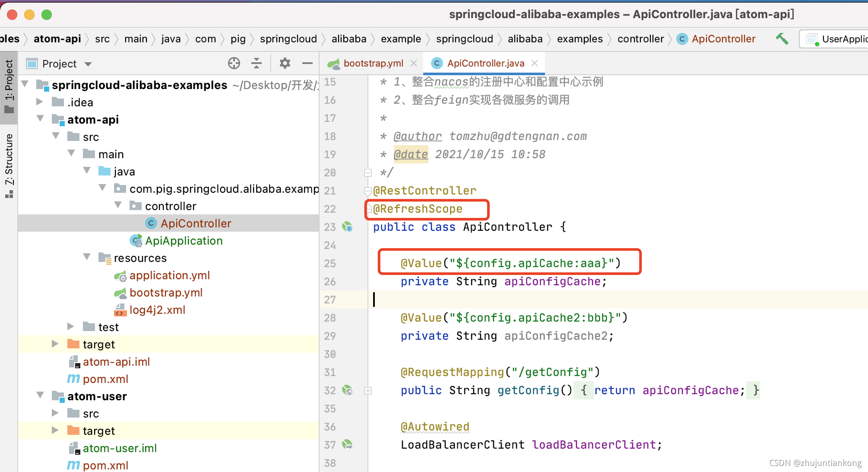This screenshot has width=868, height=472.
Task: Click the gutter icon on line 32
Action: (347, 390)
